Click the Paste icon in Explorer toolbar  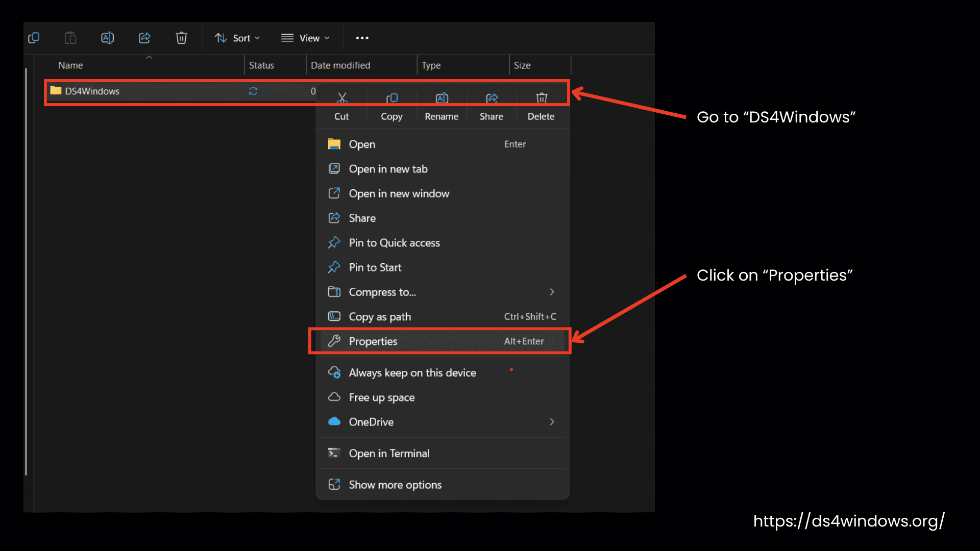click(x=70, y=38)
